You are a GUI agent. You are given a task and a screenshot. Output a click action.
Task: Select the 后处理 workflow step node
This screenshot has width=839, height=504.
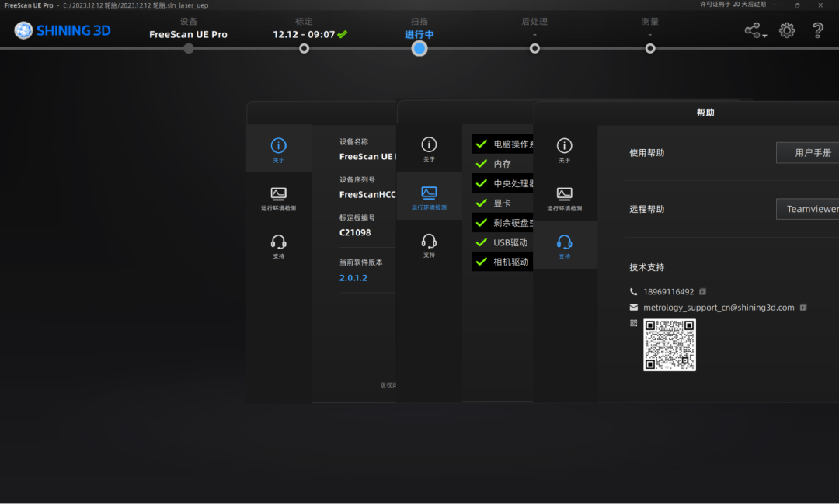coord(534,49)
